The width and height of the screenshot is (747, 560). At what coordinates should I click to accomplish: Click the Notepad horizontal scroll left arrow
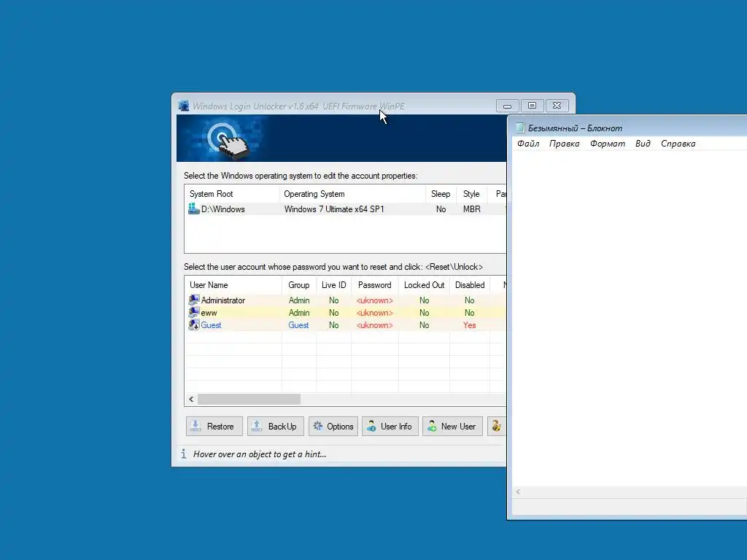tap(518, 492)
